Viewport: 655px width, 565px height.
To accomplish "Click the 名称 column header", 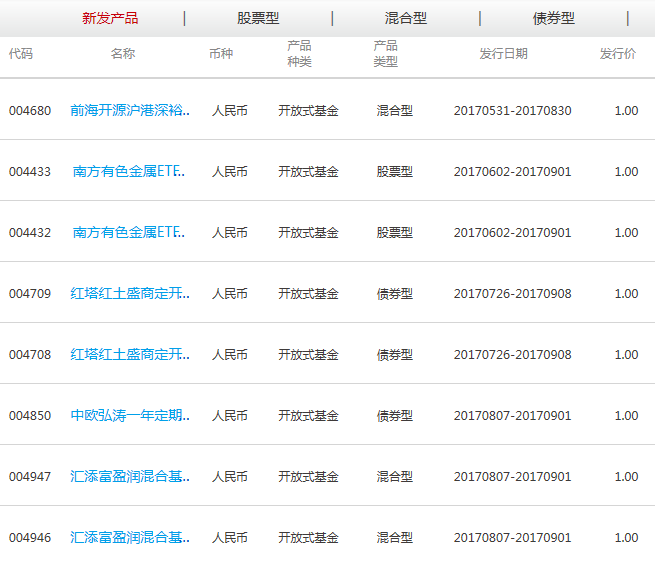I will [x=123, y=53].
